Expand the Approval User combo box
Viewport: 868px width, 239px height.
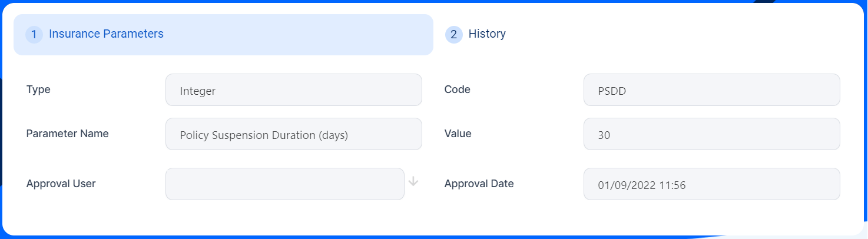tap(285, 184)
